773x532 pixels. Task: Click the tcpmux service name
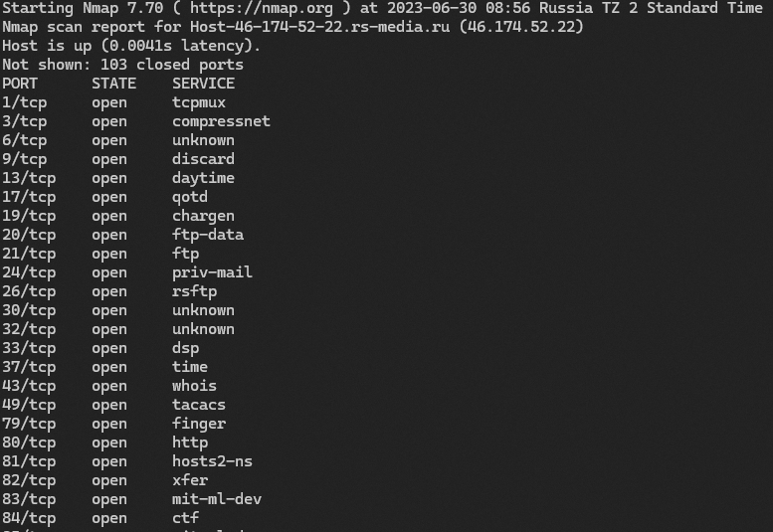[199, 102]
